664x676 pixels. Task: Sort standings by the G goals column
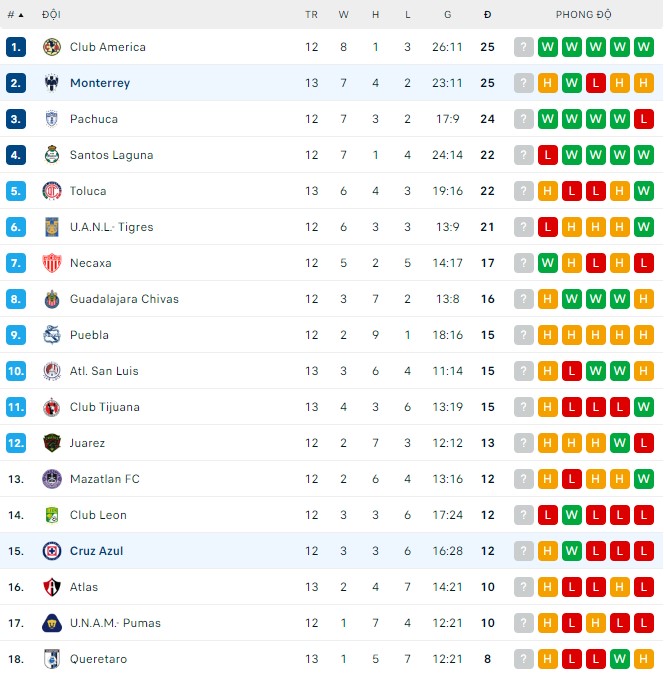pos(448,15)
